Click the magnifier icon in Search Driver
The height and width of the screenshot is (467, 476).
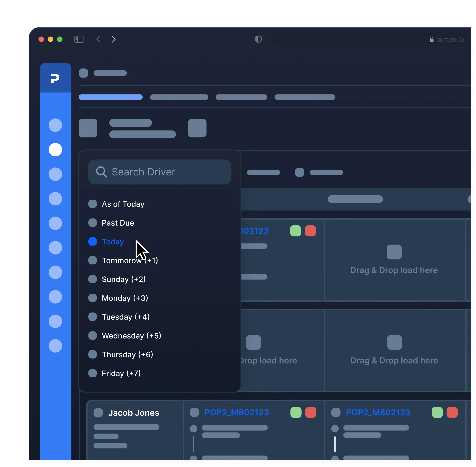pyautogui.click(x=101, y=172)
